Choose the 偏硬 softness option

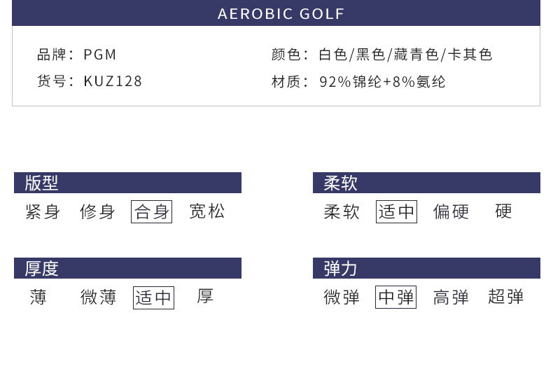451,211
